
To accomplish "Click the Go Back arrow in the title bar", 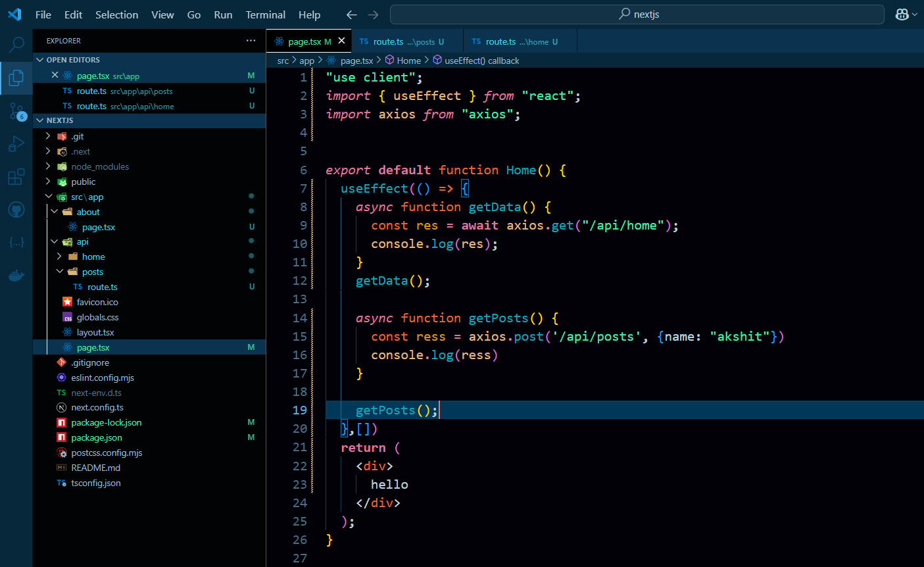I will click(351, 14).
